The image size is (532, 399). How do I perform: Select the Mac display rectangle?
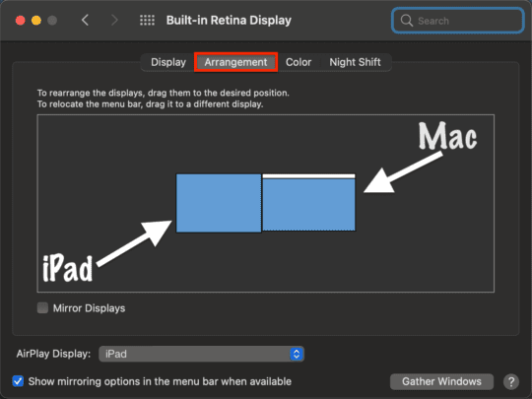[308, 205]
